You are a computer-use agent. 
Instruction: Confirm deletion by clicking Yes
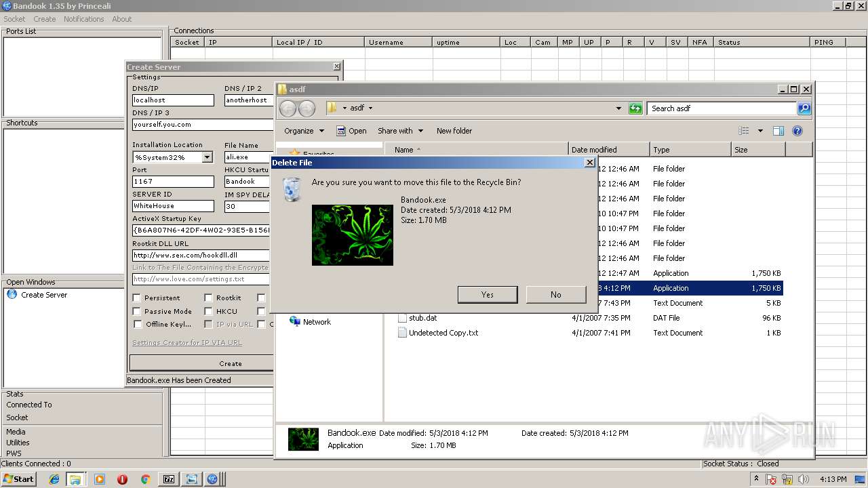(488, 294)
